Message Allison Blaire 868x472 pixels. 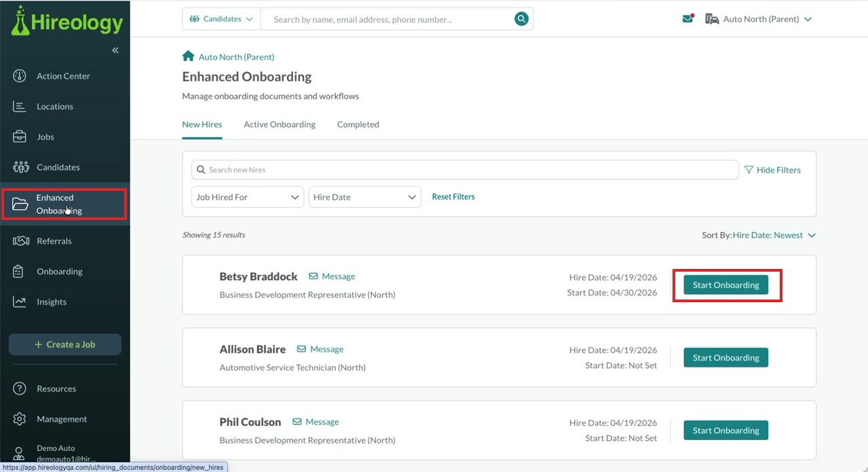(x=326, y=349)
